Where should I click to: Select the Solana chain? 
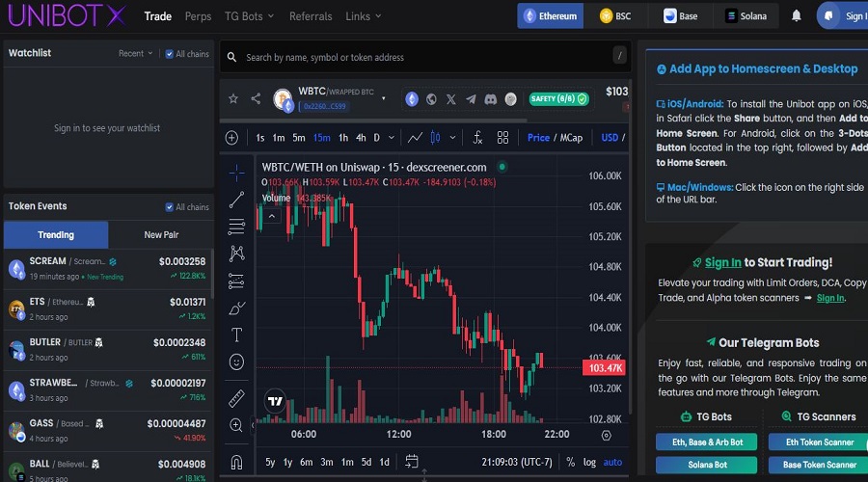click(746, 15)
